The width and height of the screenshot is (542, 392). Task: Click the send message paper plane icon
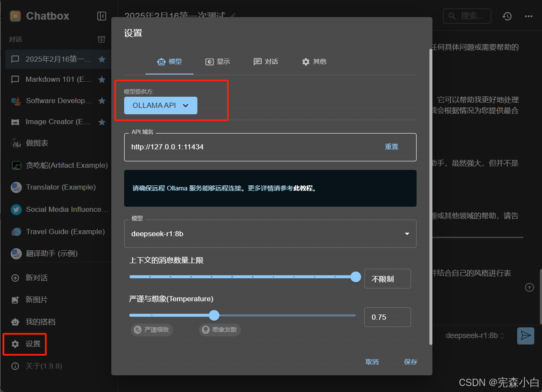pos(526,336)
